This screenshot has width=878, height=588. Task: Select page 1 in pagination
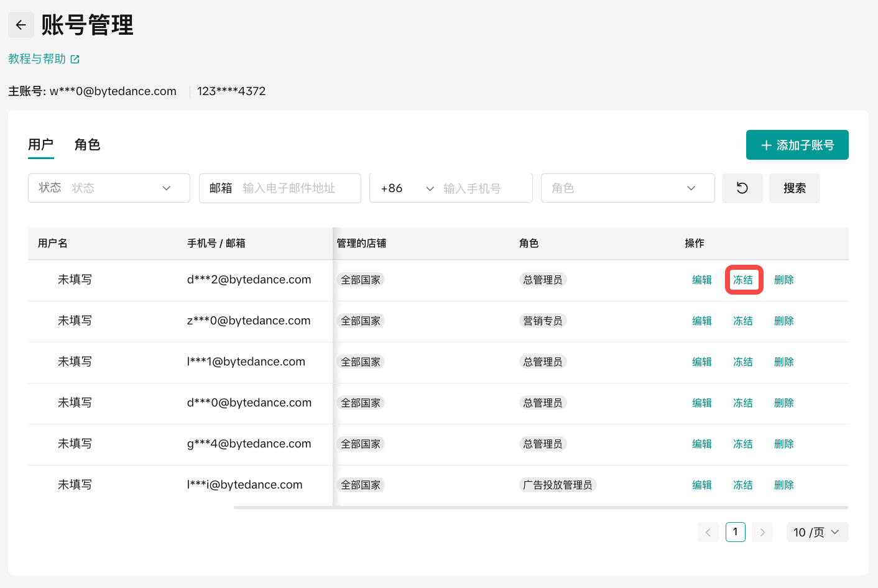(735, 532)
